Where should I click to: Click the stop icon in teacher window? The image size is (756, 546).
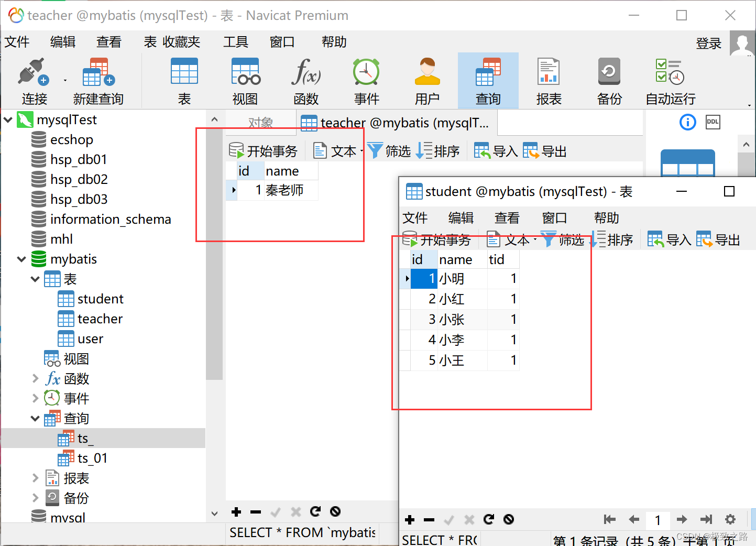click(x=335, y=511)
